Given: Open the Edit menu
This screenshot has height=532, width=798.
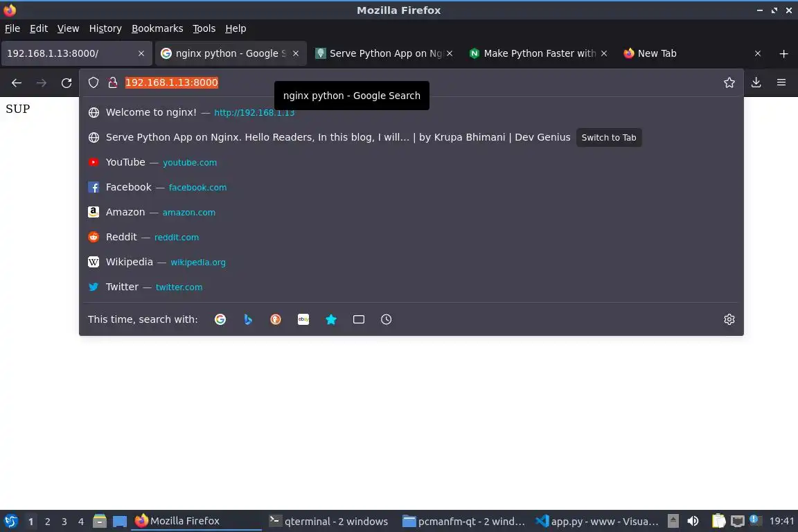Looking at the screenshot, I should [39, 28].
